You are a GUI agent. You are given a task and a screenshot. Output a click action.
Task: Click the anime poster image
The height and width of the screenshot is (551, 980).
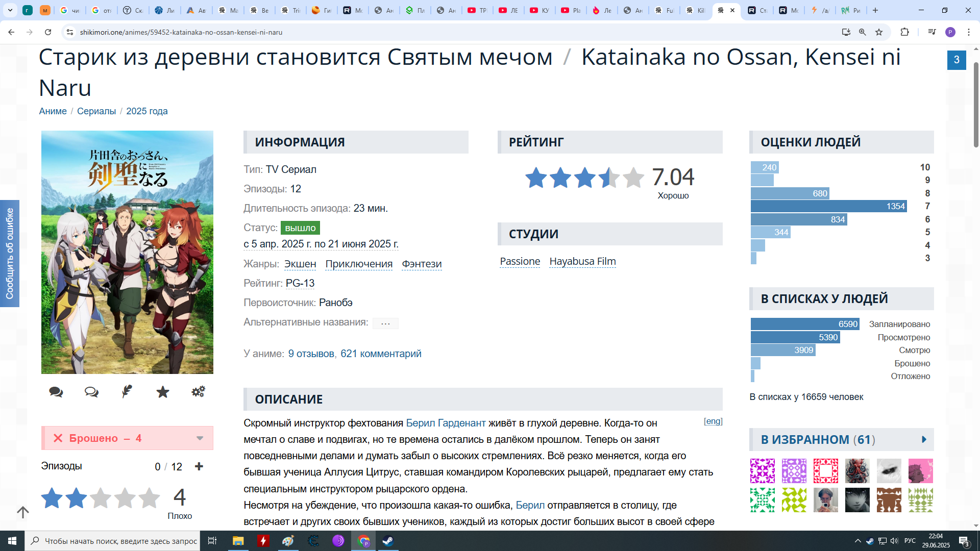pyautogui.click(x=127, y=252)
